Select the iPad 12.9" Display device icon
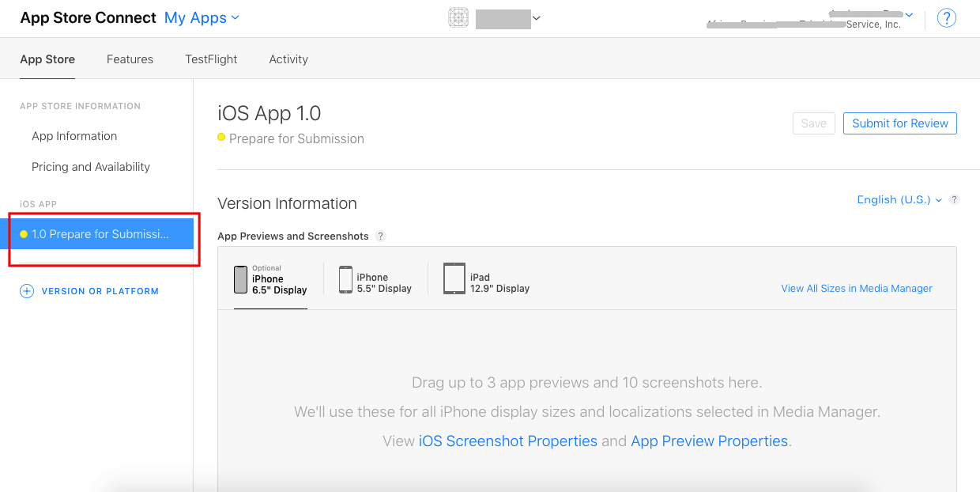Image resolution: width=980 pixels, height=492 pixels. pyautogui.click(x=454, y=278)
